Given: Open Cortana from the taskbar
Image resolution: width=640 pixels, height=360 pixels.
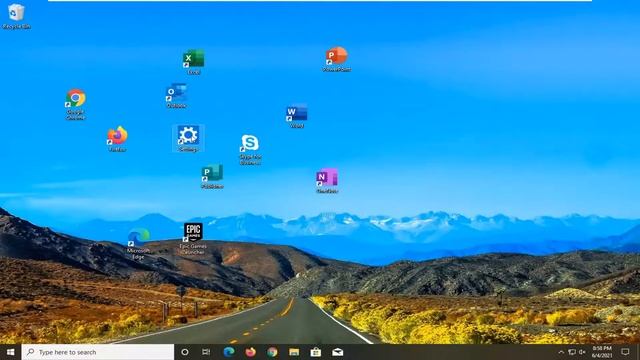Looking at the screenshot, I should (x=184, y=352).
